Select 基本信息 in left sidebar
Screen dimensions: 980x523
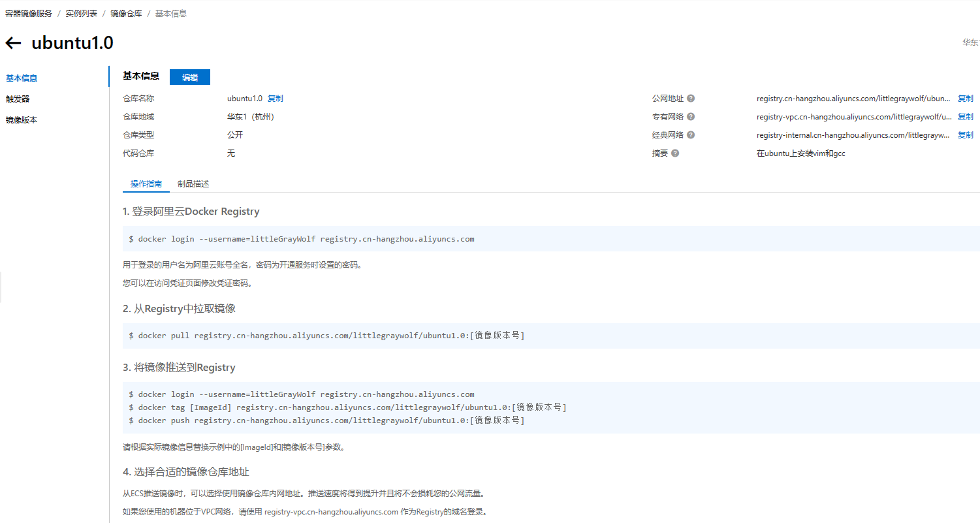click(22, 78)
